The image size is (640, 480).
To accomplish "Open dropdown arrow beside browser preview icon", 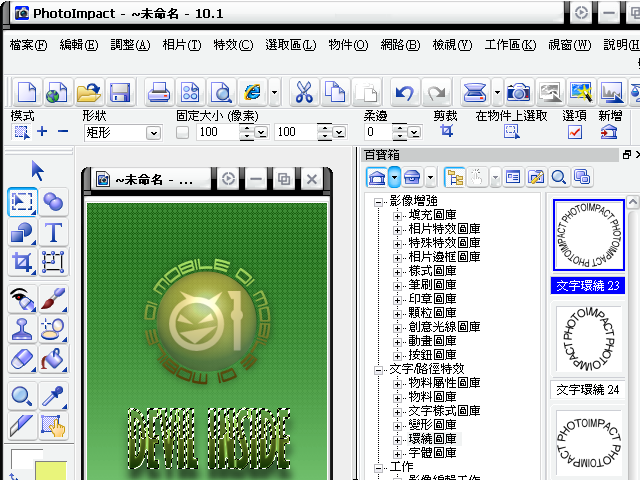I will point(275,92).
